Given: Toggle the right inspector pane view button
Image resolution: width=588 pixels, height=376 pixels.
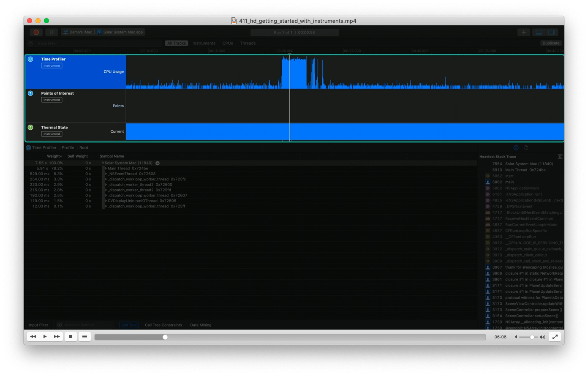Looking at the screenshot, I should (552, 32).
